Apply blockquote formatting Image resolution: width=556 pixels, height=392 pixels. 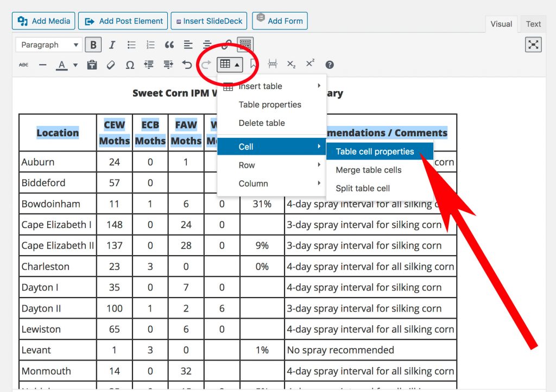click(x=169, y=45)
